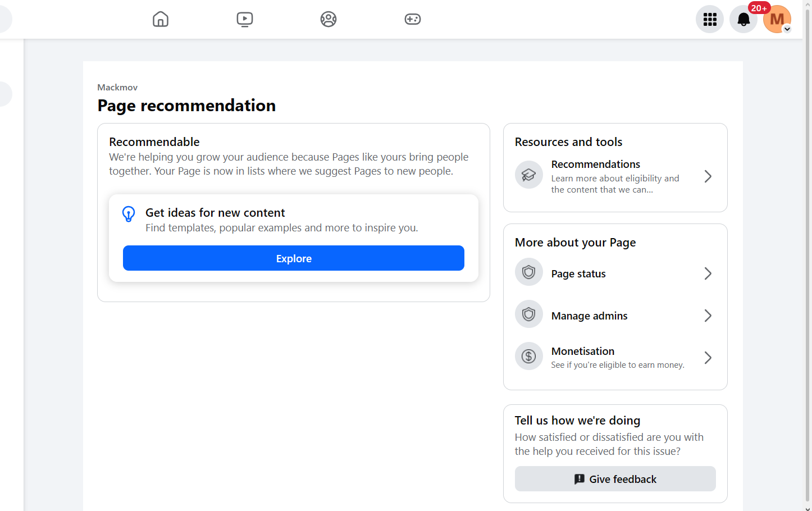Click the Monetisation dollar icon

pos(529,356)
